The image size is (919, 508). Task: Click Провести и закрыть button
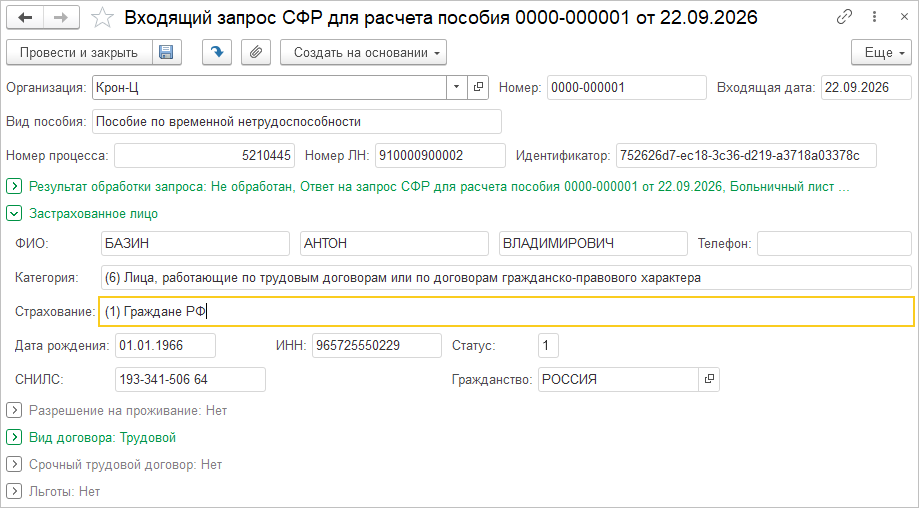(x=79, y=52)
